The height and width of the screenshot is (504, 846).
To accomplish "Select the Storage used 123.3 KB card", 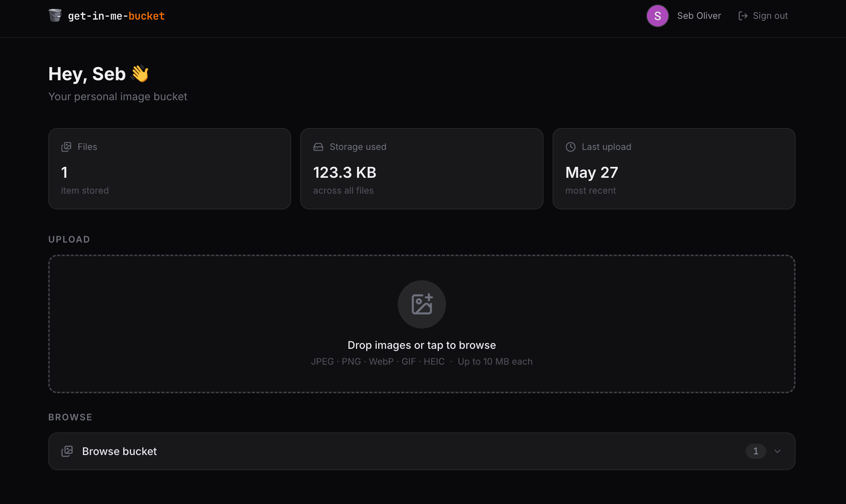I will click(x=422, y=169).
